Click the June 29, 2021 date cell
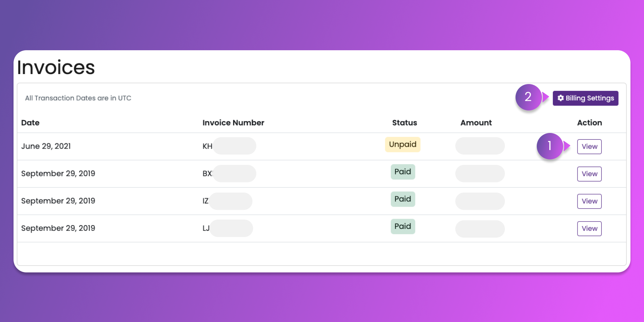The image size is (644, 322). click(x=46, y=146)
